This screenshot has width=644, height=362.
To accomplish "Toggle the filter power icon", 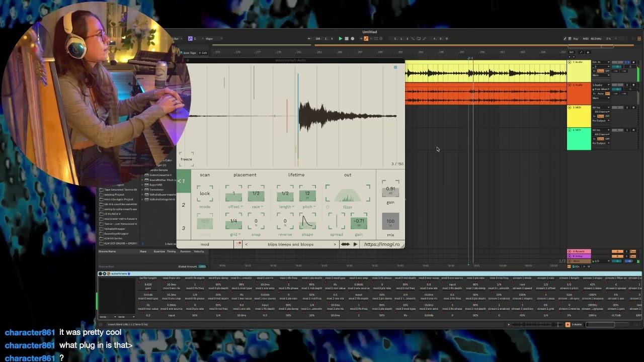I will pos(328,207).
